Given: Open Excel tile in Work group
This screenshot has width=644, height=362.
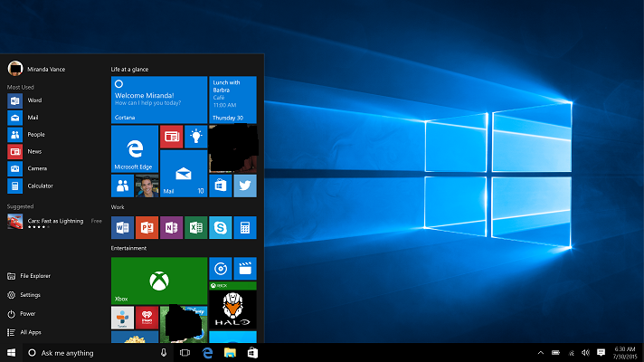Looking at the screenshot, I should (x=195, y=227).
